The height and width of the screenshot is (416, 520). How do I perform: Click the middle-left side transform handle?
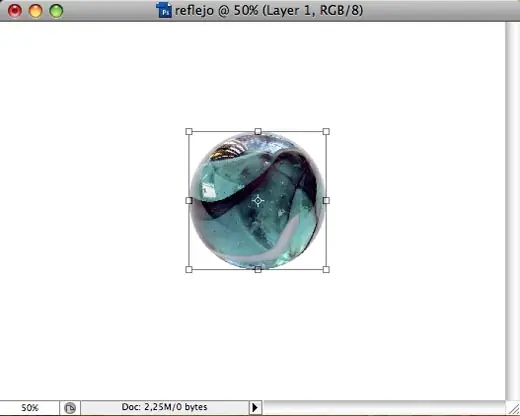189,200
